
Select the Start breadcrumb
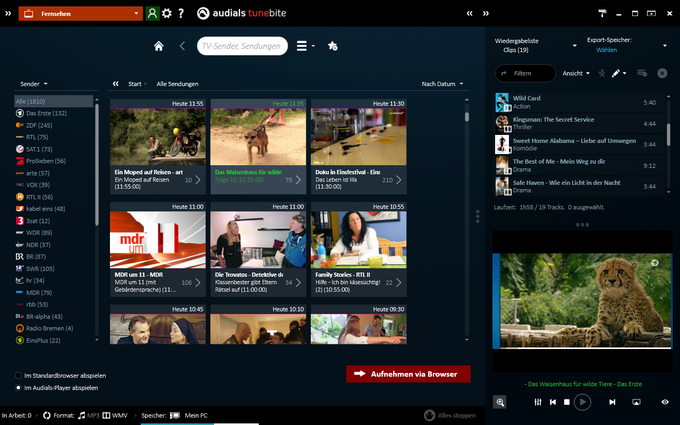tap(135, 84)
